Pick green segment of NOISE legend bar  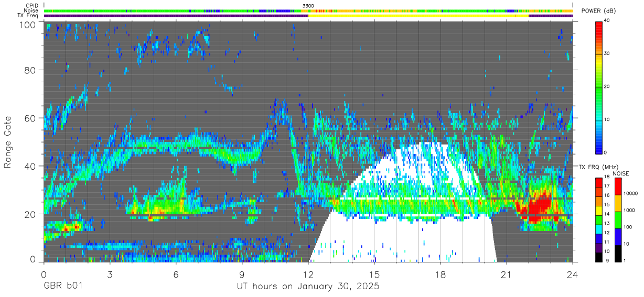click(617, 219)
